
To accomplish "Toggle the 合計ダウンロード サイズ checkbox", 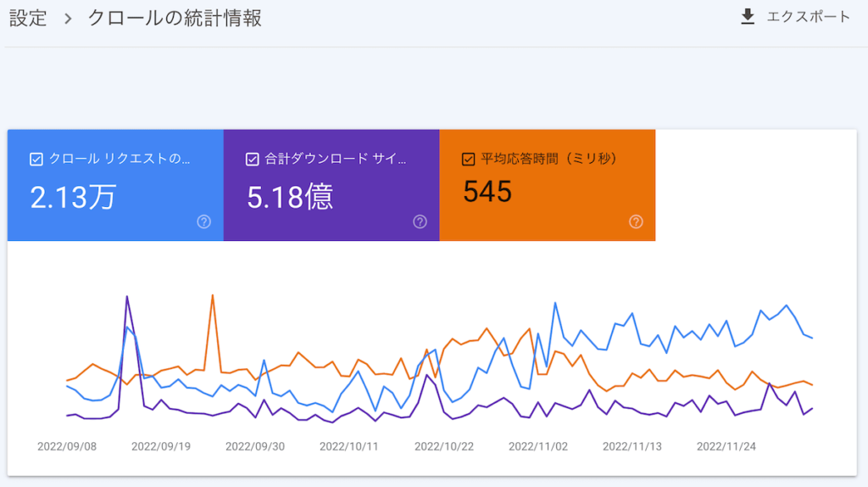I will coord(252,159).
